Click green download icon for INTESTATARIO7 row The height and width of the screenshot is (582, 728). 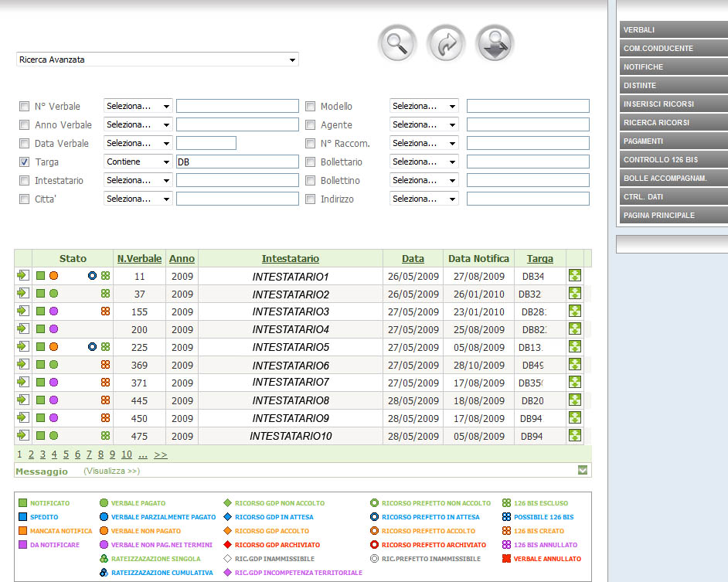tap(575, 382)
